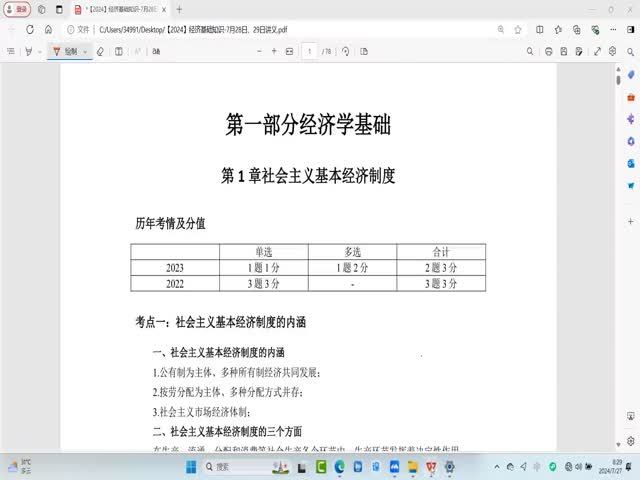
Task: Add this page to favorites star
Action: point(518,29)
